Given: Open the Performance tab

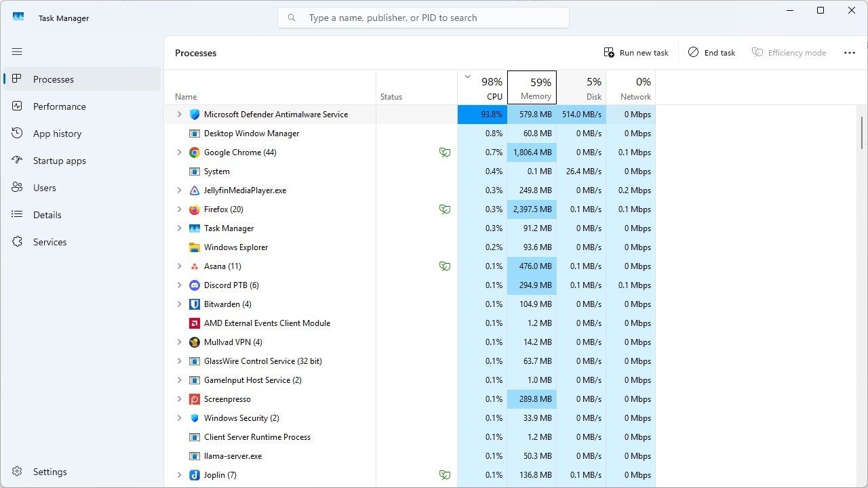Looking at the screenshot, I should click(82, 106).
